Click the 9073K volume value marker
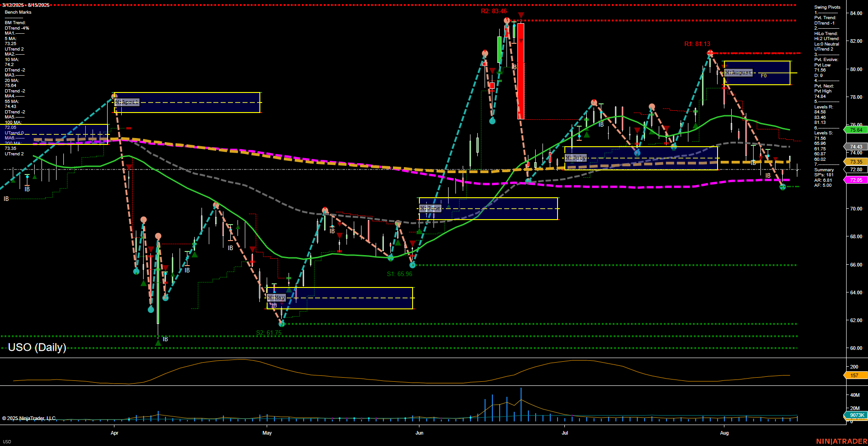Screen dimensions: 868x446 click(x=856, y=415)
